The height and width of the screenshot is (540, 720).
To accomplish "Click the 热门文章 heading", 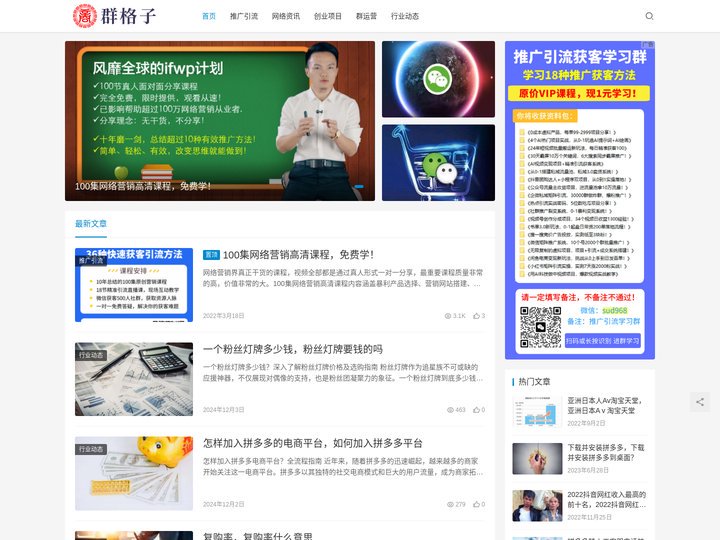I will pyautogui.click(x=534, y=382).
